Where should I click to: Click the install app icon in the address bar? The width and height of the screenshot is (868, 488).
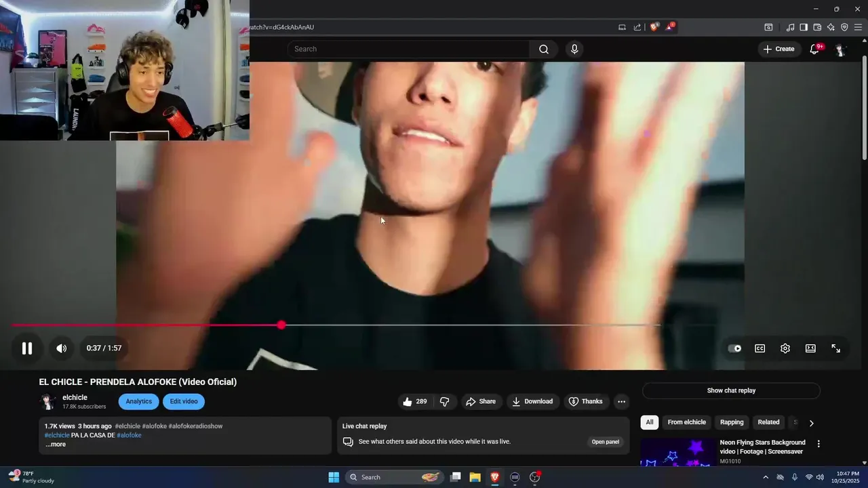click(622, 27)
